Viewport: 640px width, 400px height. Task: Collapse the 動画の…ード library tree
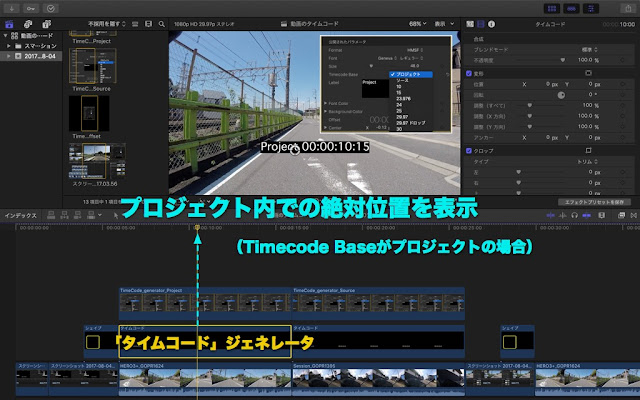point(5,36)
